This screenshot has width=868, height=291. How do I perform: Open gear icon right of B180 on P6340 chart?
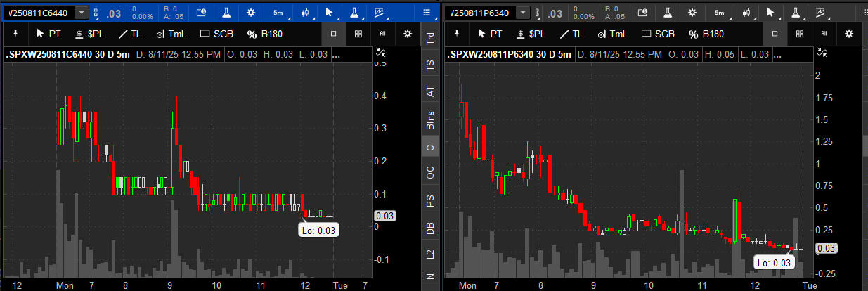coord(849,34)
